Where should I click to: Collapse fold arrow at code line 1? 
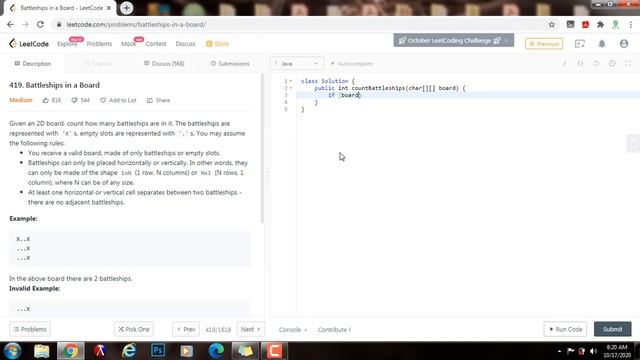291,81
